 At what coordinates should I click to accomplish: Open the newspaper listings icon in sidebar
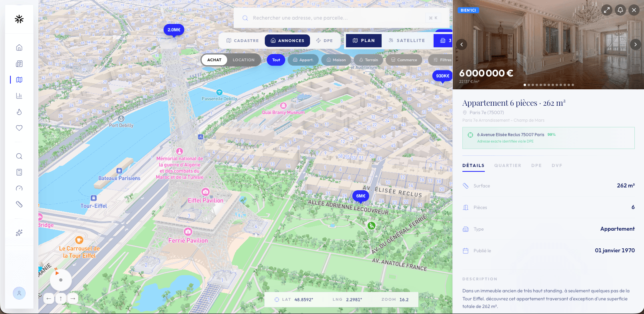(x=19, y=64)
